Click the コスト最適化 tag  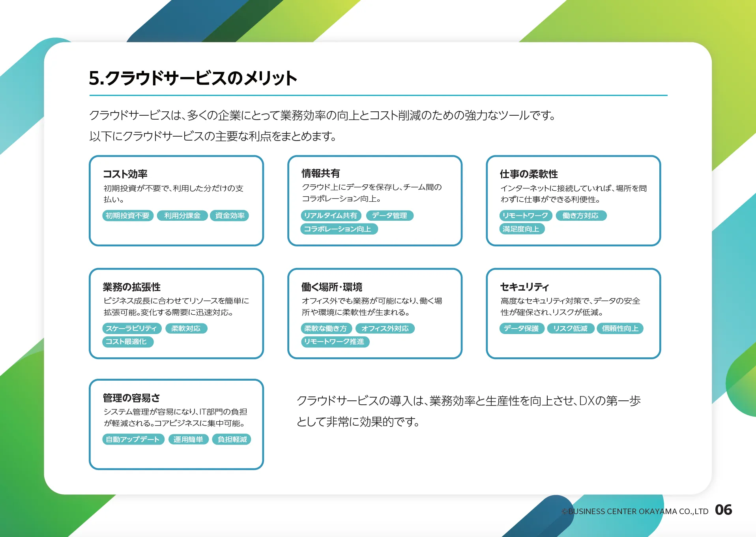point(127,342)
